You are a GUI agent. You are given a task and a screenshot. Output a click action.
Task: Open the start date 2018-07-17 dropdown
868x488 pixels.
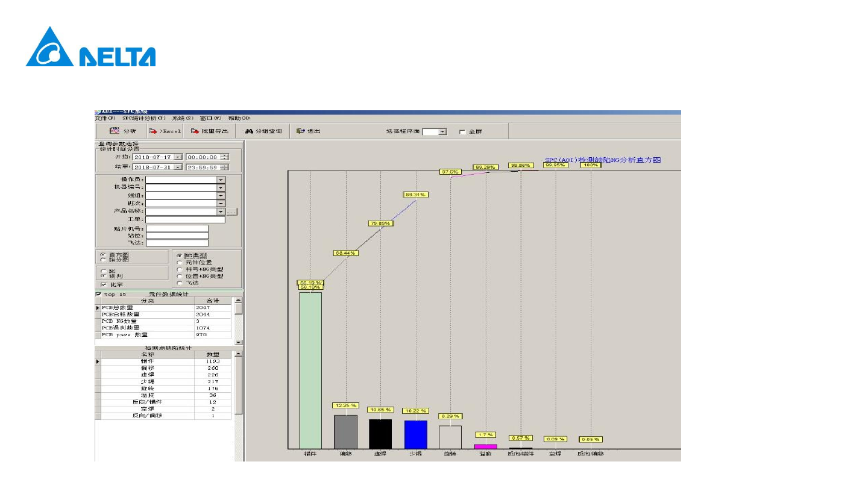pos(178,157)
